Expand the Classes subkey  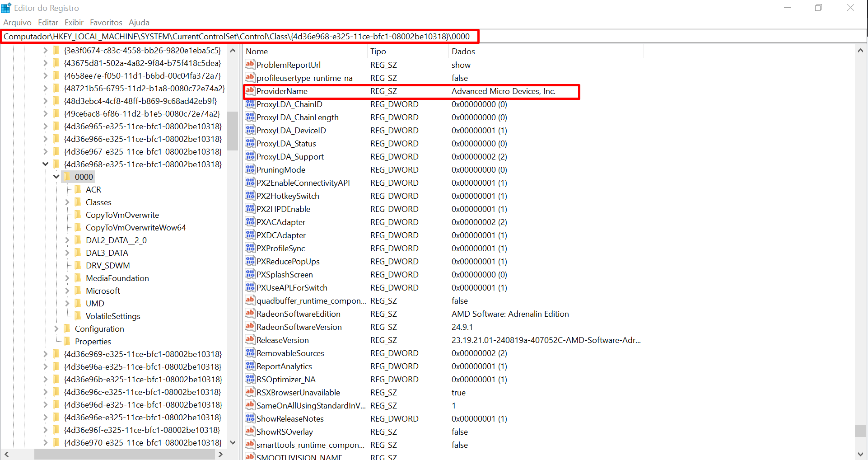click(x=67, y=202)
